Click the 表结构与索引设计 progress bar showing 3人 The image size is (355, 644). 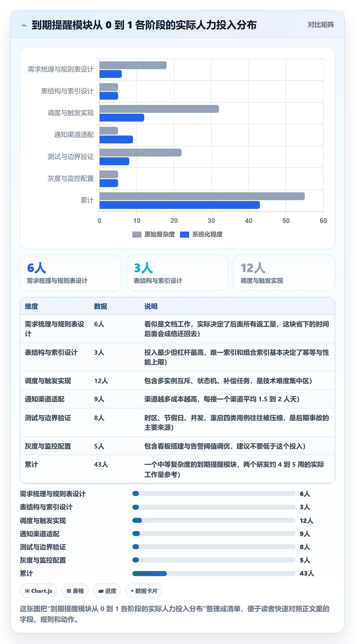[x=214, y=507]
